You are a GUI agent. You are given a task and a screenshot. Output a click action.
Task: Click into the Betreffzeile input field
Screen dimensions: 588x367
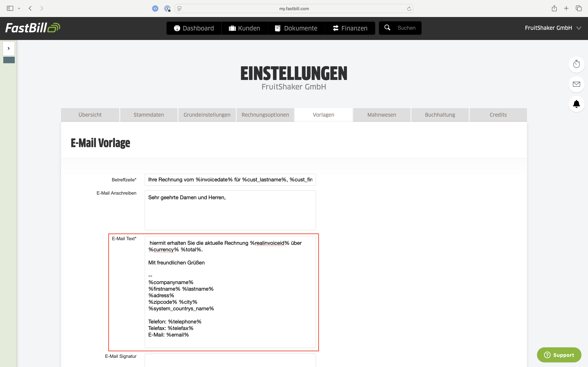[230, 180]
